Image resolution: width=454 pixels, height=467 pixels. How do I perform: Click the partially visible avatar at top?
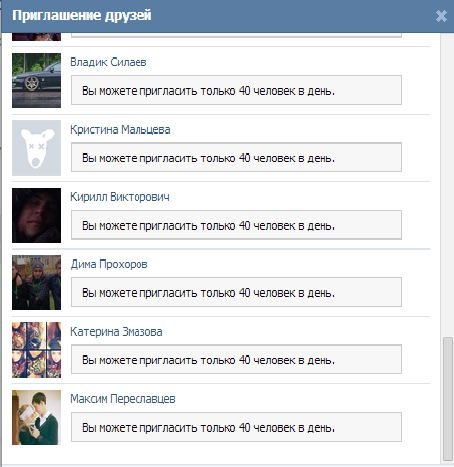[37, 37]
